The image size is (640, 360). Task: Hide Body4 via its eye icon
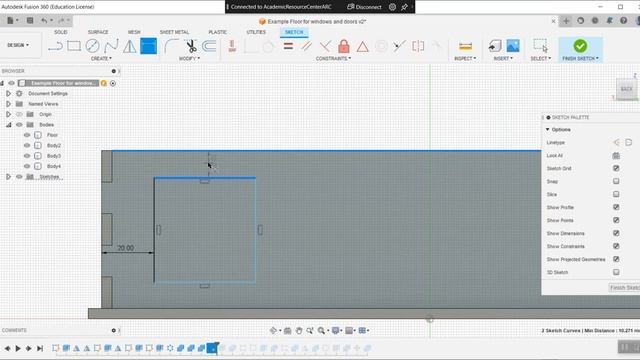click(x=27, y=166)
